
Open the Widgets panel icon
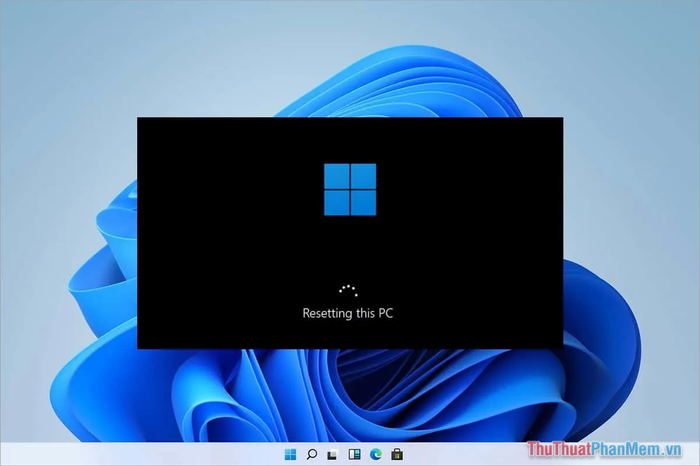point(354,454)
